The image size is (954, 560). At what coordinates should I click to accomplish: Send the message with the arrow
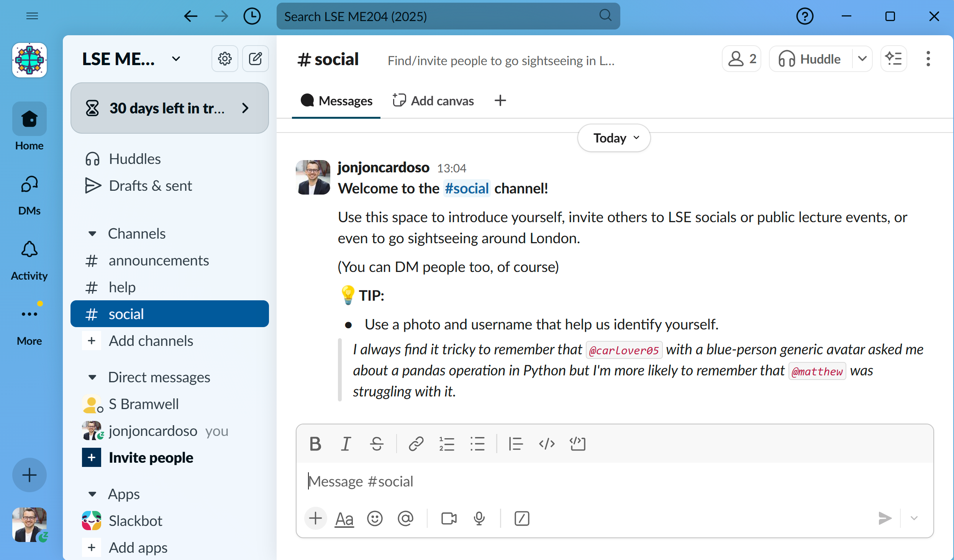point(885,518)
